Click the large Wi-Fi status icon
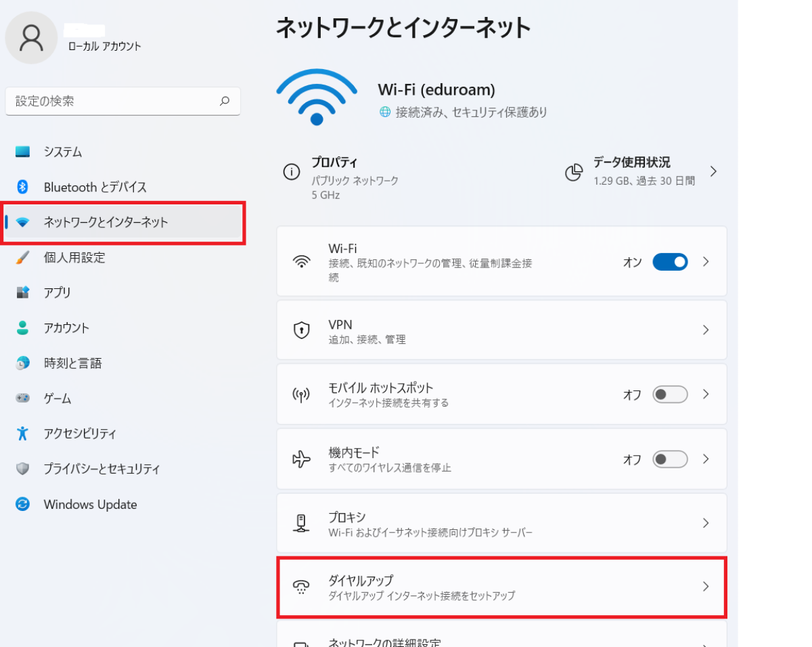 point(317,97)
